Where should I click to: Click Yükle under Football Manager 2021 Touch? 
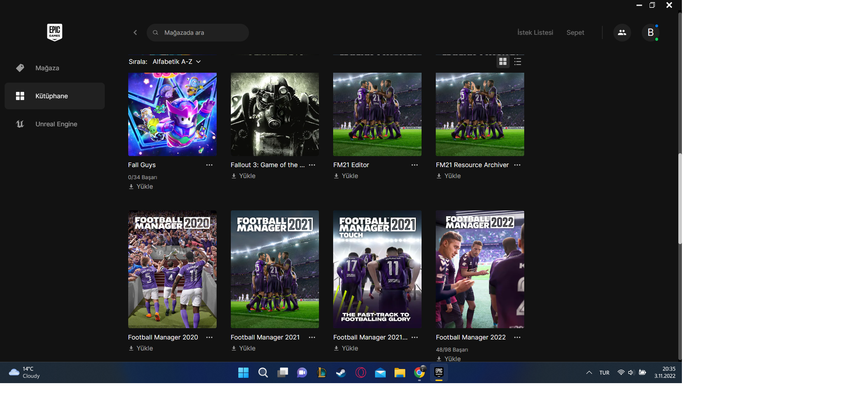tap(346, 348)
